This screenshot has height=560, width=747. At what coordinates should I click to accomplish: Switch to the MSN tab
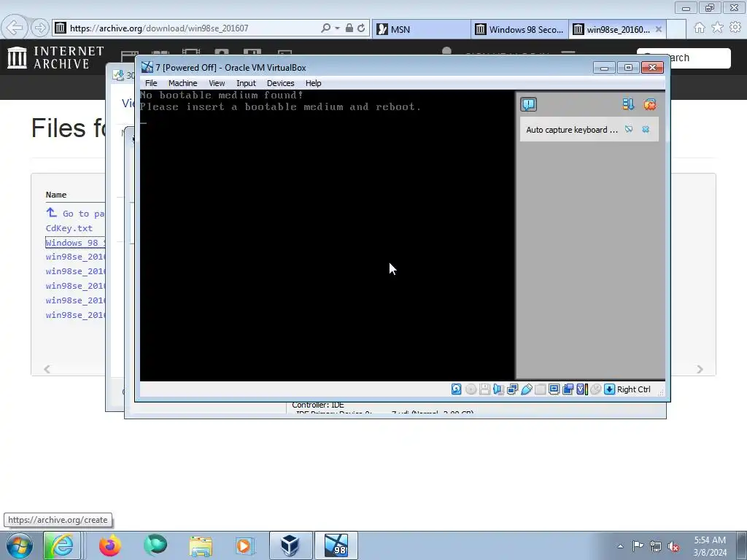[421, 29]
